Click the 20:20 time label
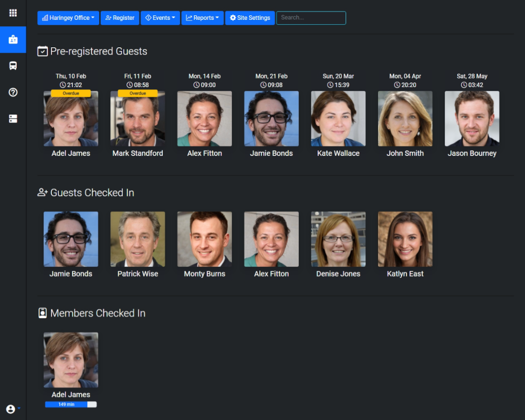 tap(405, 85)
